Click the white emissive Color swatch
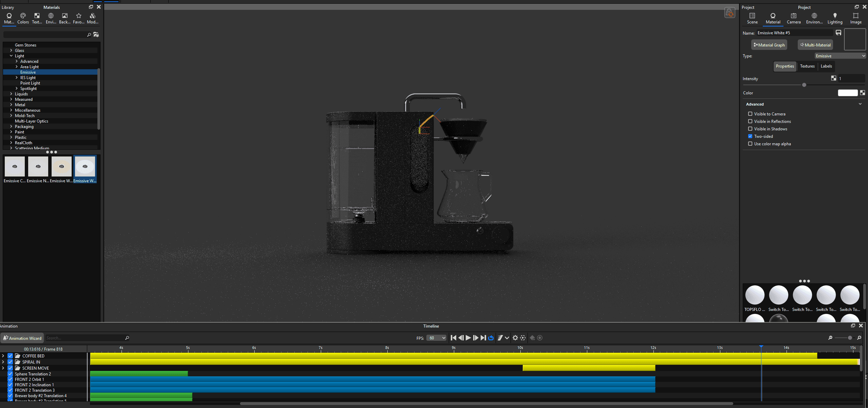 [847, 93]
